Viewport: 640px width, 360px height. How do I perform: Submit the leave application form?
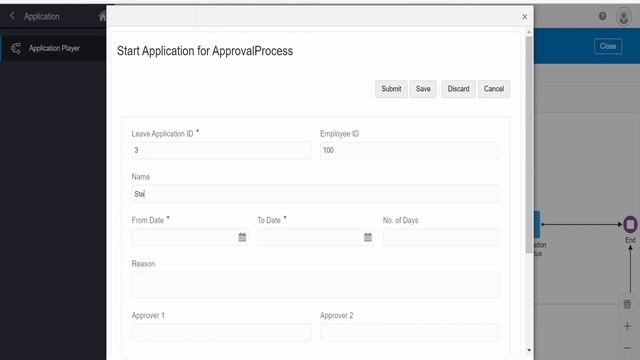[x=391, y=89]
